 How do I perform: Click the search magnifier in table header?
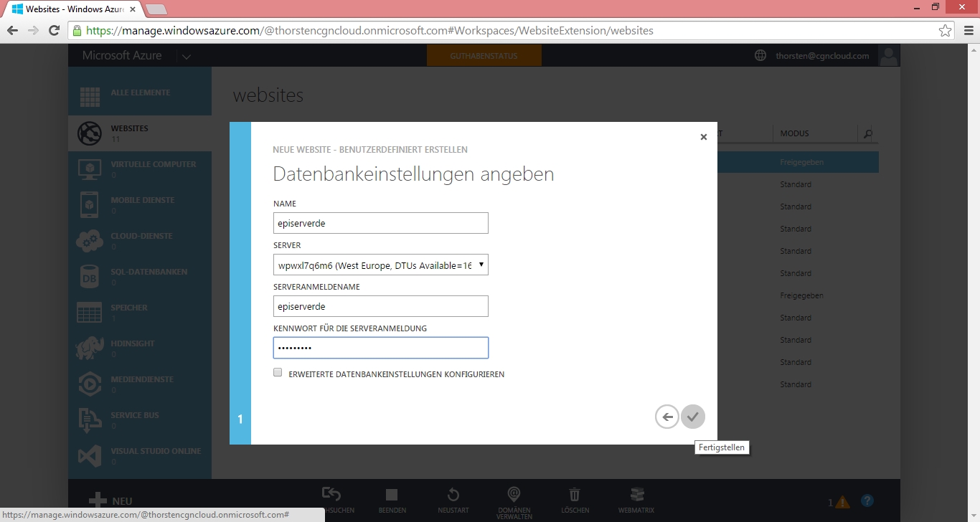click(868, 133)
